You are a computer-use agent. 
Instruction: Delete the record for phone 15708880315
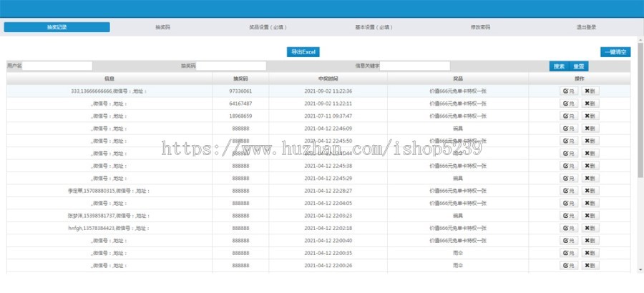click(590, 191)
